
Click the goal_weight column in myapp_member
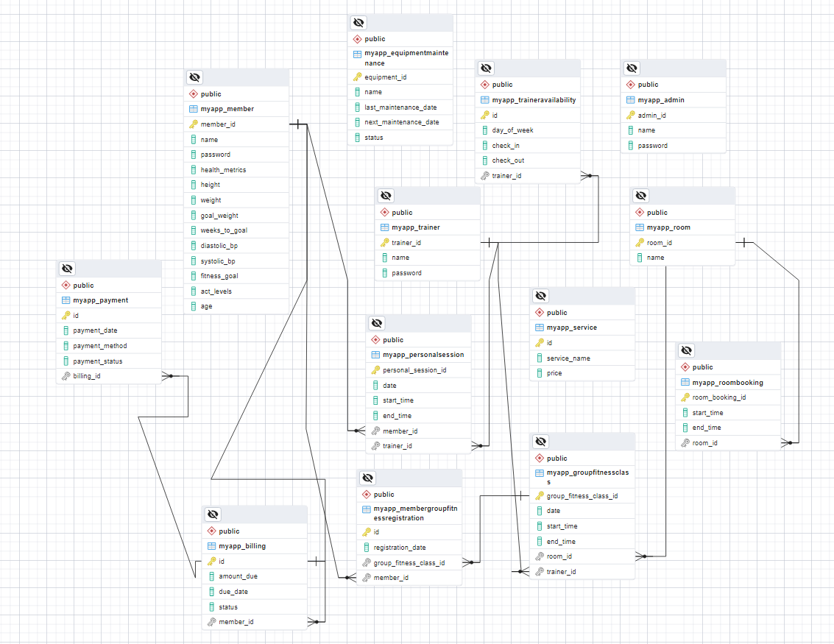tap(237, 216)
